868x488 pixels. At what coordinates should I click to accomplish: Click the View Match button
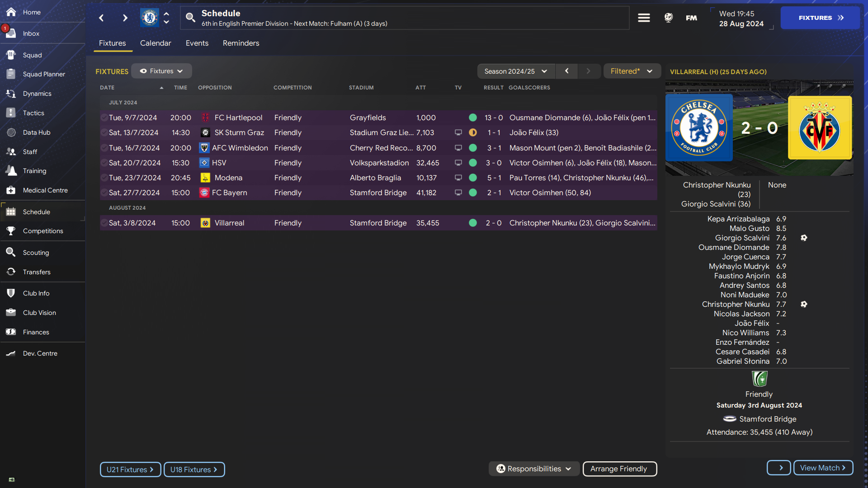pyautogui.click(x=823, y=468)
